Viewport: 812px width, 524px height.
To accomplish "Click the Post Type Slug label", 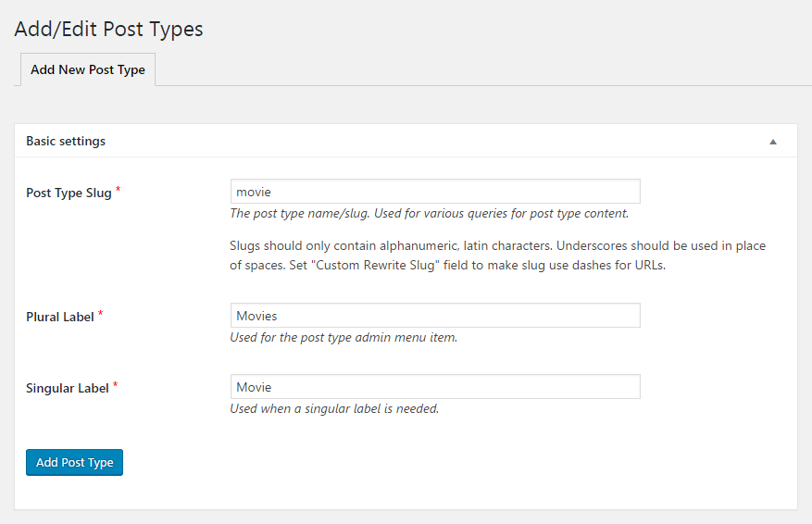I will click(69, 193).
